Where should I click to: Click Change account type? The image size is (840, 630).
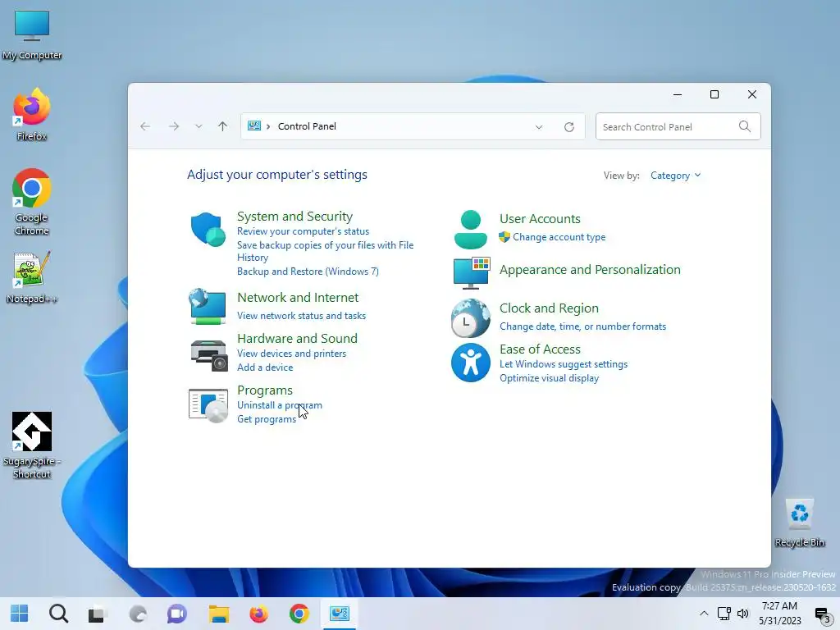pyautogui.click(x=559, y=237)
